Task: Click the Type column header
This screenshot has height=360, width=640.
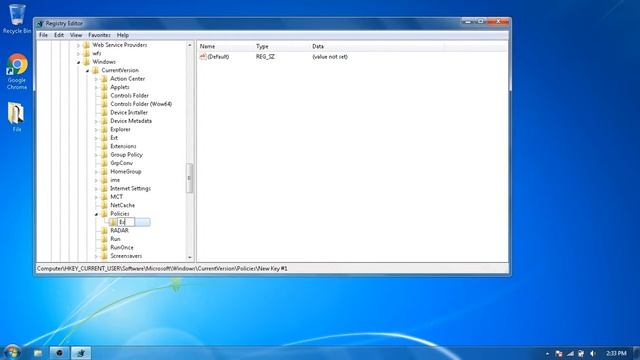Action: click(x=281, y=47)
